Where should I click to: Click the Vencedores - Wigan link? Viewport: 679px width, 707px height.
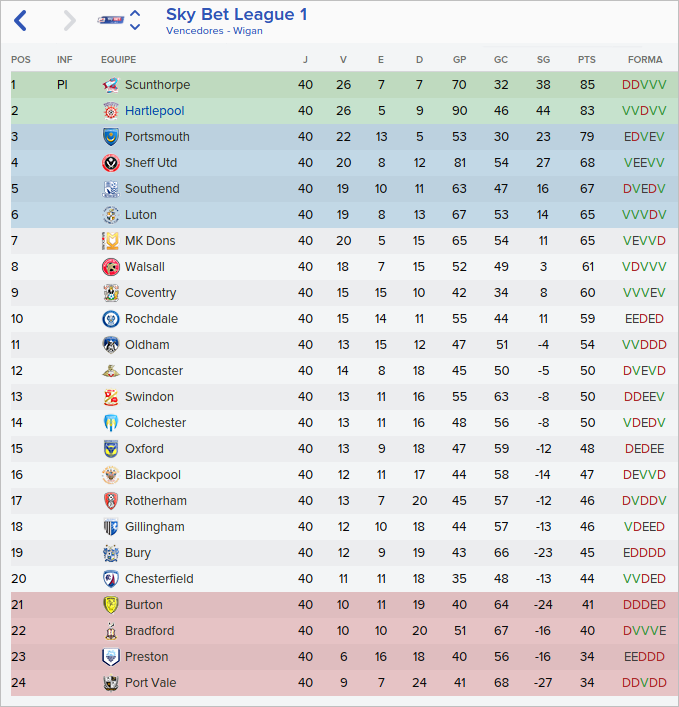tap(214, 31)
